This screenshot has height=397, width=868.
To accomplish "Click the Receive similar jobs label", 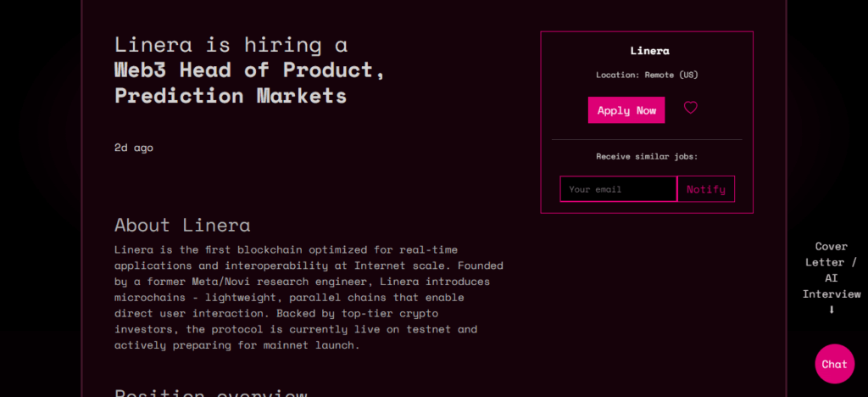I will click(x=647, y=156).
